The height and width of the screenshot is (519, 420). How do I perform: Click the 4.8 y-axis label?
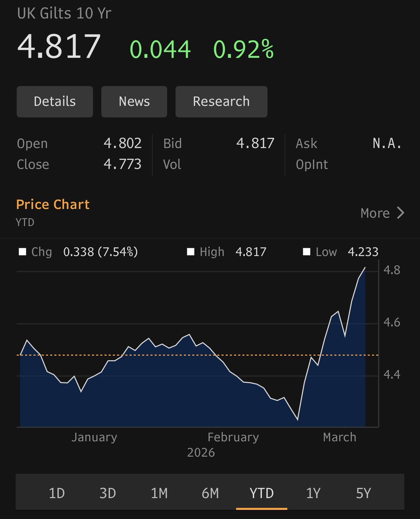392,270
